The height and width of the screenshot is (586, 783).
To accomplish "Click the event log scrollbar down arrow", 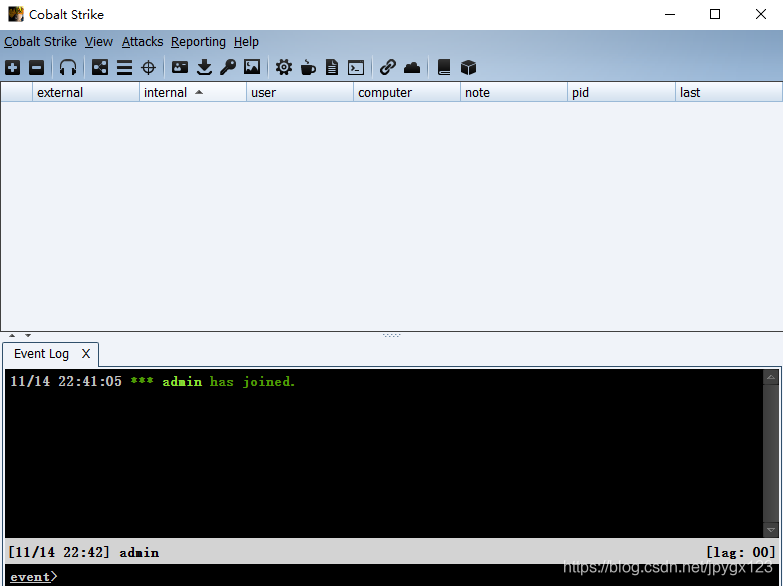I will click(771, 530).
